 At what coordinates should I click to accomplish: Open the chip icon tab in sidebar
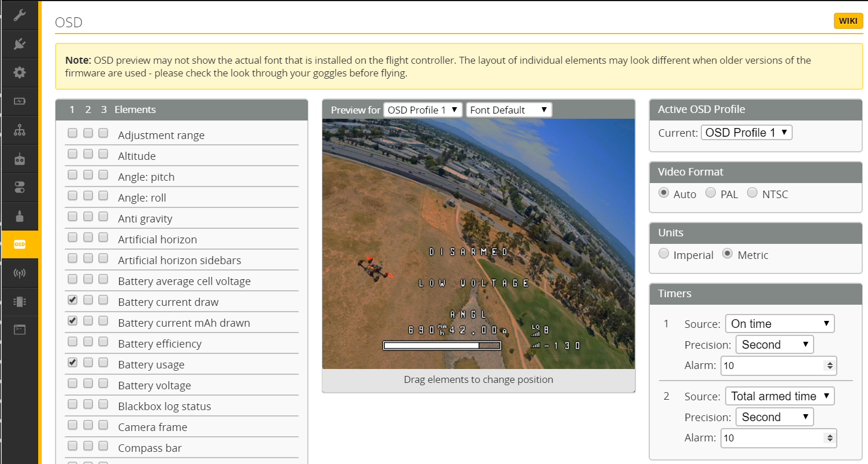[x=20, y=301]
